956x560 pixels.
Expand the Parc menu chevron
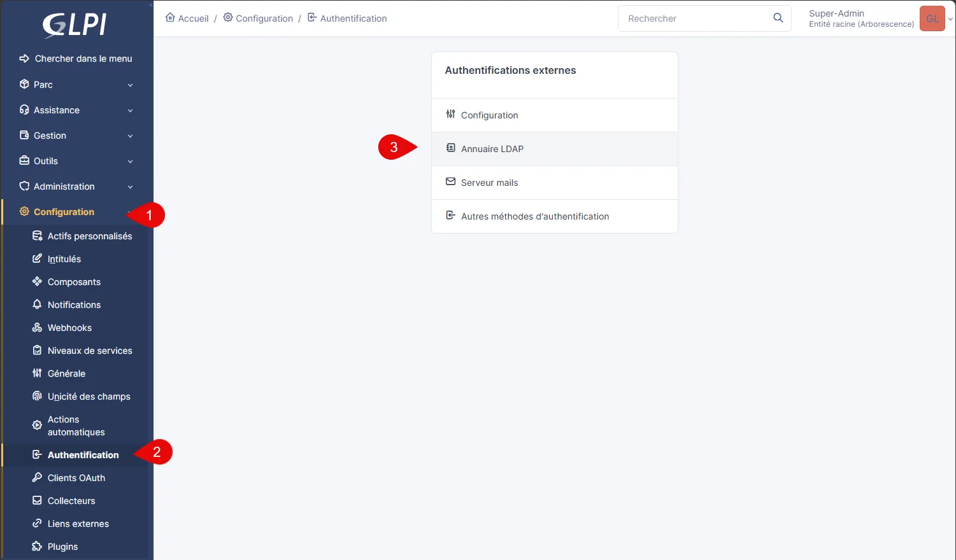(x=130, y=85)
